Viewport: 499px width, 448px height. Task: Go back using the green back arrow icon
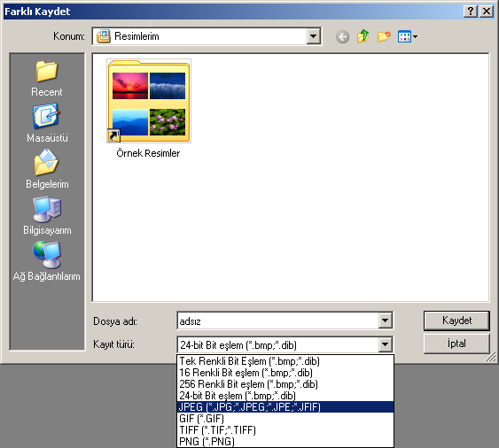click(342, 37)
